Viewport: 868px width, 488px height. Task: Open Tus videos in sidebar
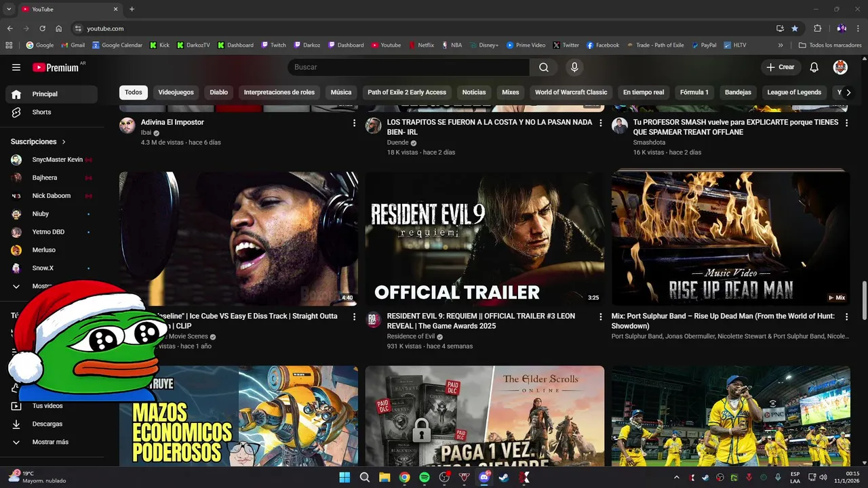pyautogui.click(x=52, y=406)
